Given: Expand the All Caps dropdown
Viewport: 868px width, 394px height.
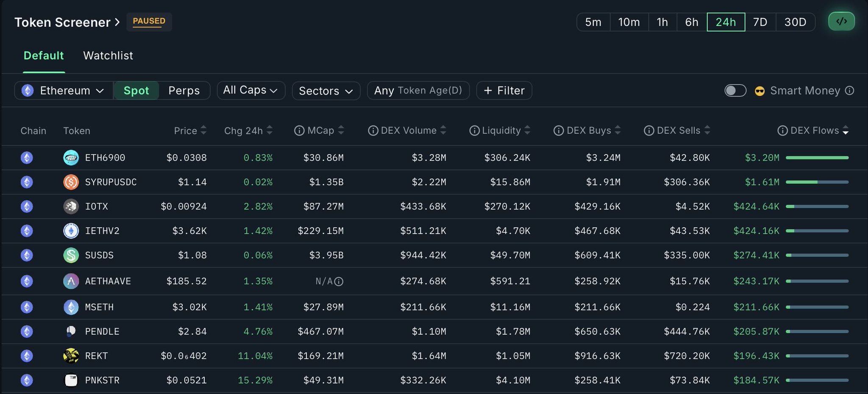Looking at the screenshot, I should coord(250,90).
